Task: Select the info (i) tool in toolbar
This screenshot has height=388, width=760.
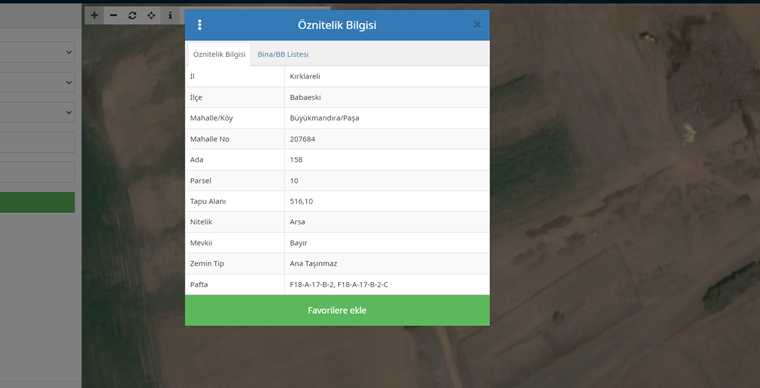Action: [170, 16]
